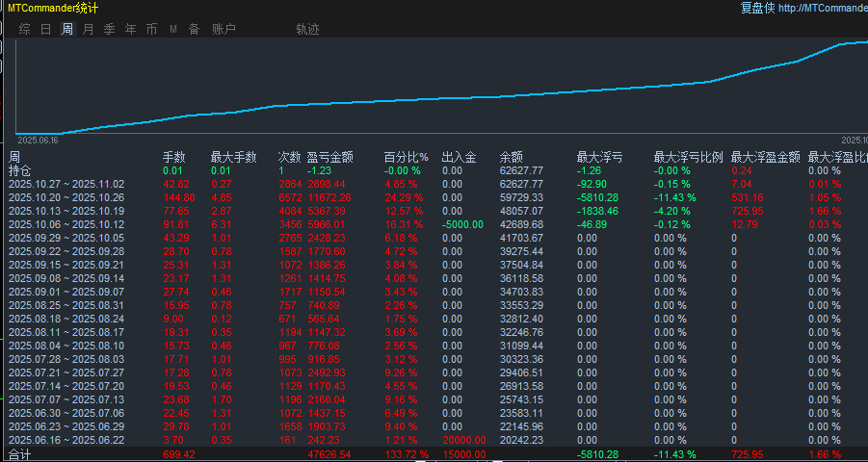Open the 季 quarterly statistics tab
The width and height of the screenshot is (868, 462).
[x=109, y=29]
